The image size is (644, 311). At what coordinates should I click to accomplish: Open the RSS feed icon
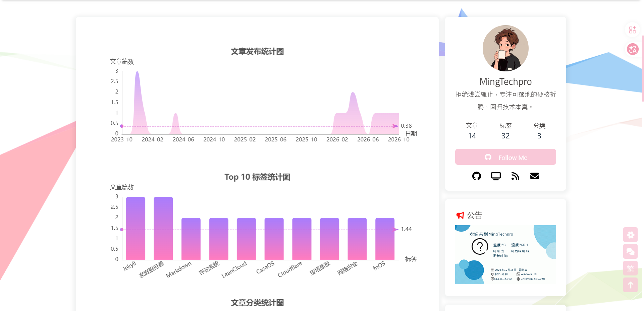tap(515, 176)
